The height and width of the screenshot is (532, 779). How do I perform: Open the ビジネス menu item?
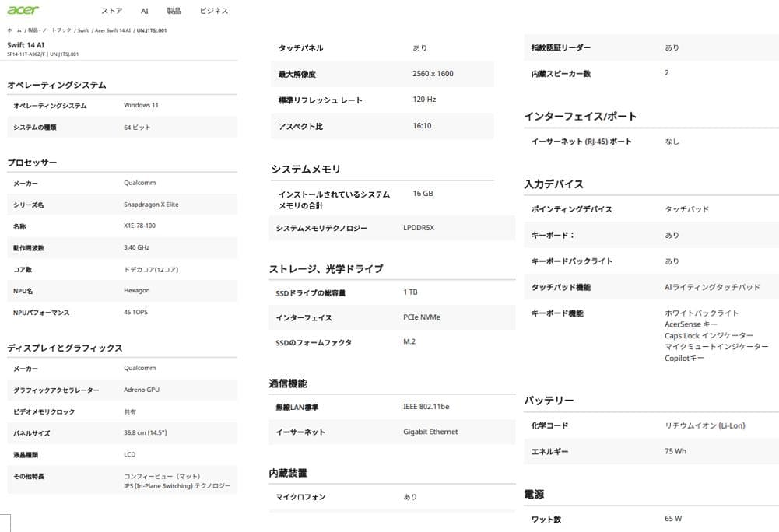pyautogui.click(x=213, y=11)
